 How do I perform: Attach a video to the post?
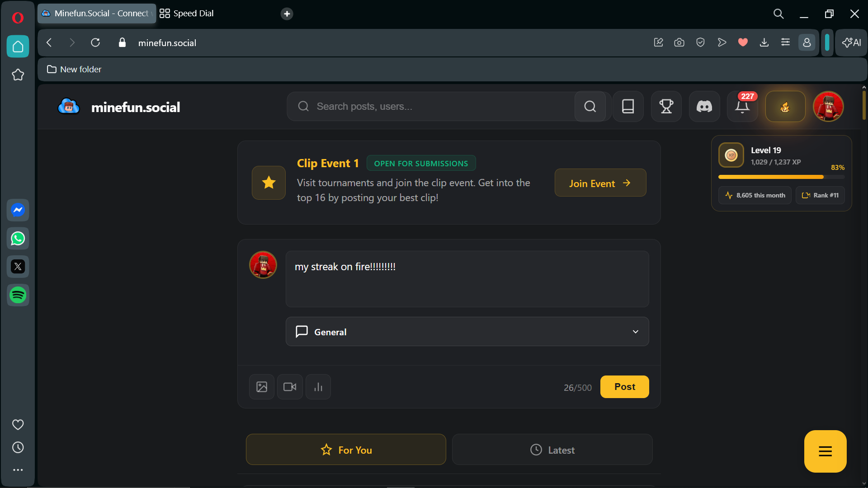click(290, 387)
